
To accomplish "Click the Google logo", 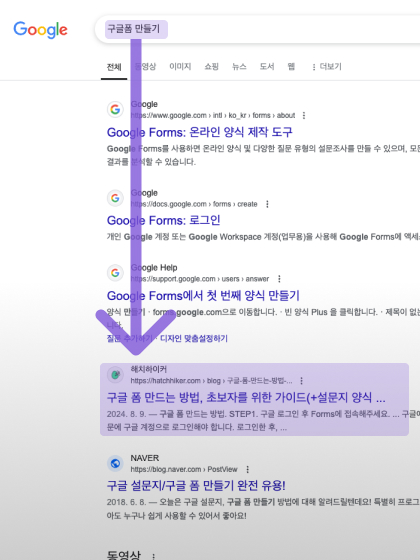I will [40, 30].
